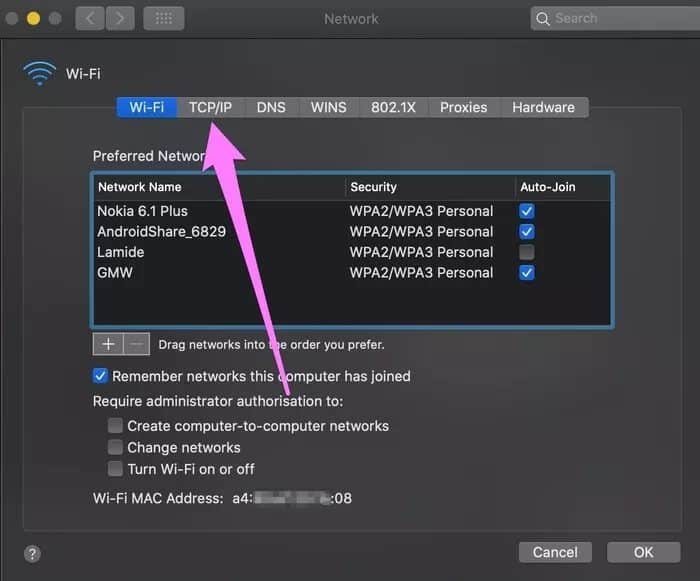Toggle Auto-Join for AndroidShare_6829
Screen dimensions: 700x581
coord(527,231)
